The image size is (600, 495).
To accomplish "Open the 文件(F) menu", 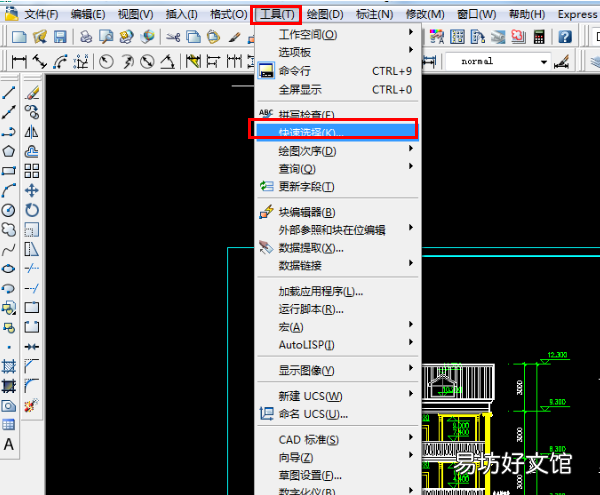I will [41, 15].
